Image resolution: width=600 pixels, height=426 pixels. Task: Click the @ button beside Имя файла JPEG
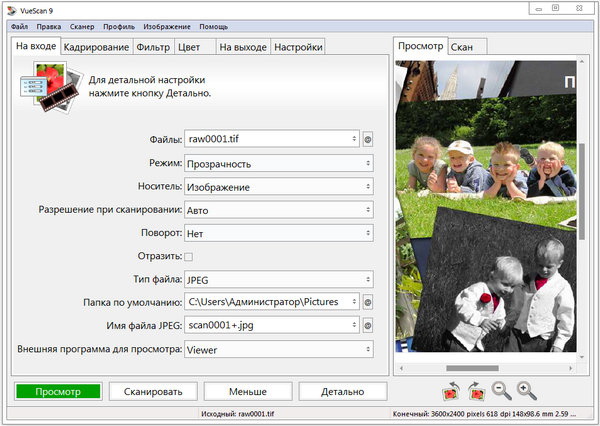pos(368,325)
